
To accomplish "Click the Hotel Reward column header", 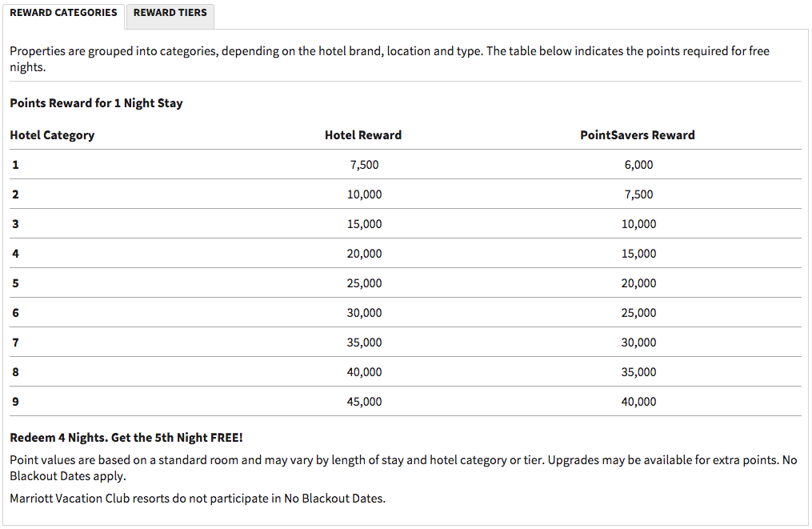I will (x=363, y=135).
